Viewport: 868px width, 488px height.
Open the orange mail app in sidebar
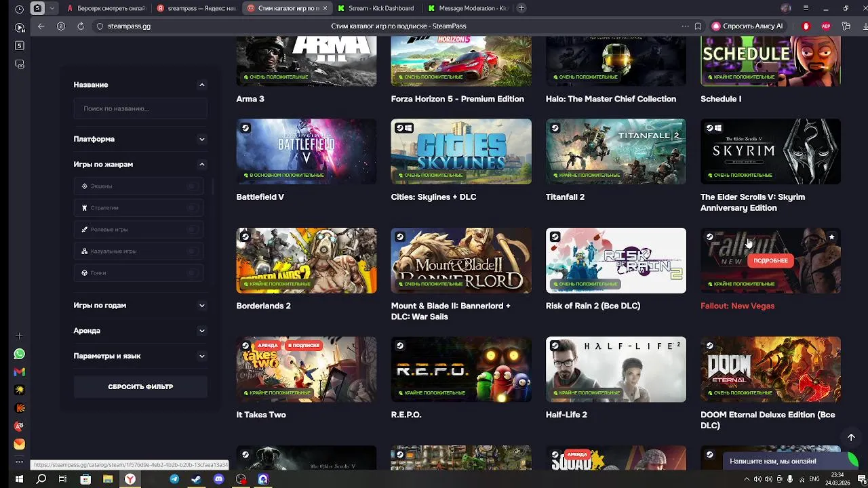[20, 444]
